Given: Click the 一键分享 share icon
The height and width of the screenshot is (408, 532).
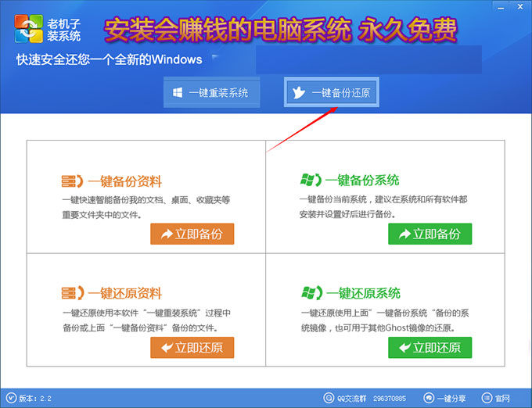Looking at the screenshot, I should click(429, 398).
